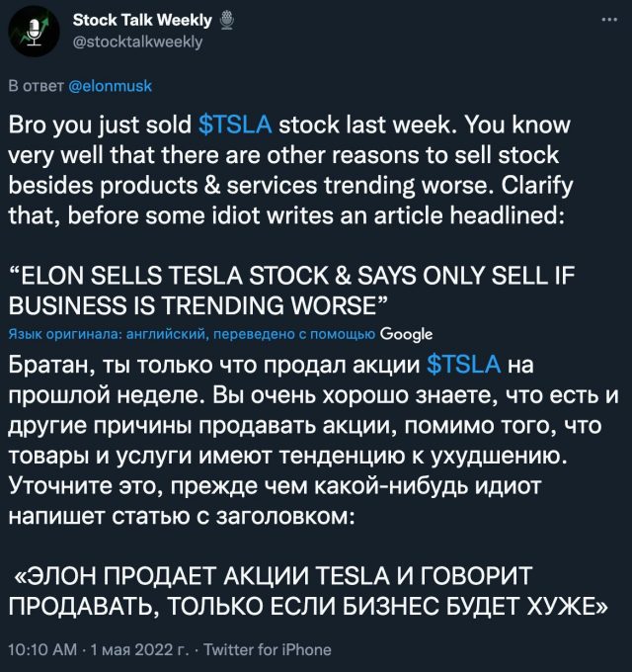This screenshot has width=632, height=672.
Task: Click the microphone emoji beside the display name
Action: click(x=227, y=20)
